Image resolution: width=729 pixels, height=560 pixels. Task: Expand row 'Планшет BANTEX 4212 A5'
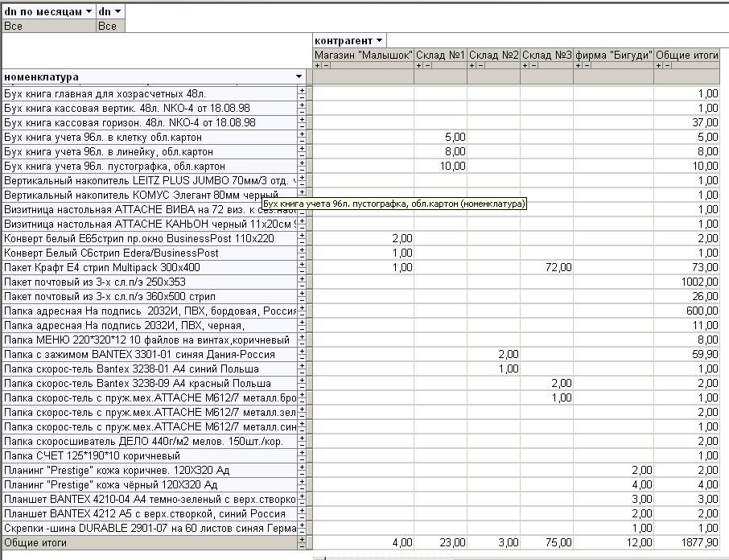click(x=302, y=511)
